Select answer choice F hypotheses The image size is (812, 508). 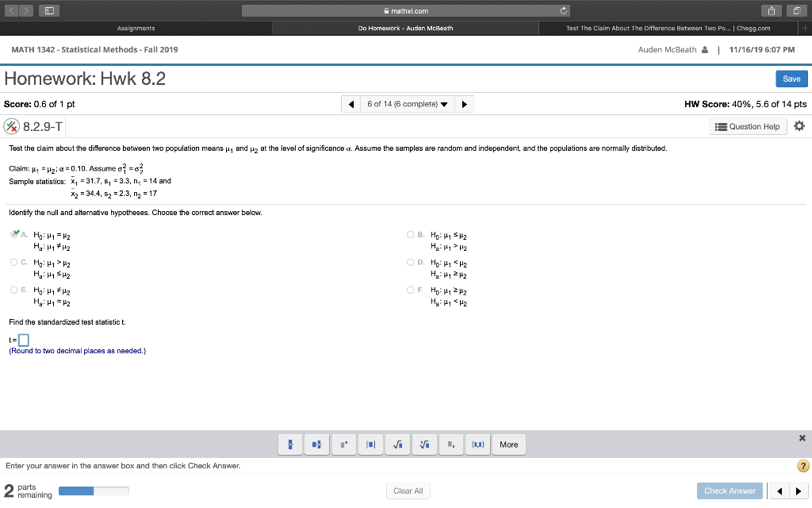point(411,291)
